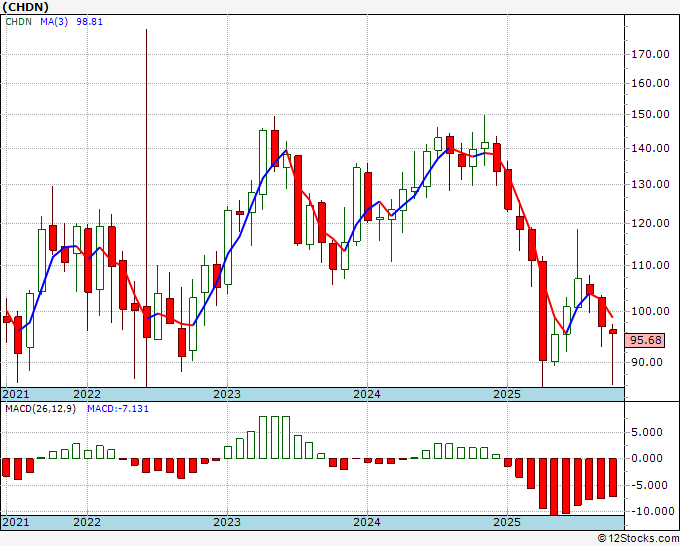Click the 100.00 price axis label
The height and width of the screenshot is (546, 680).
(x=650, y=311)
